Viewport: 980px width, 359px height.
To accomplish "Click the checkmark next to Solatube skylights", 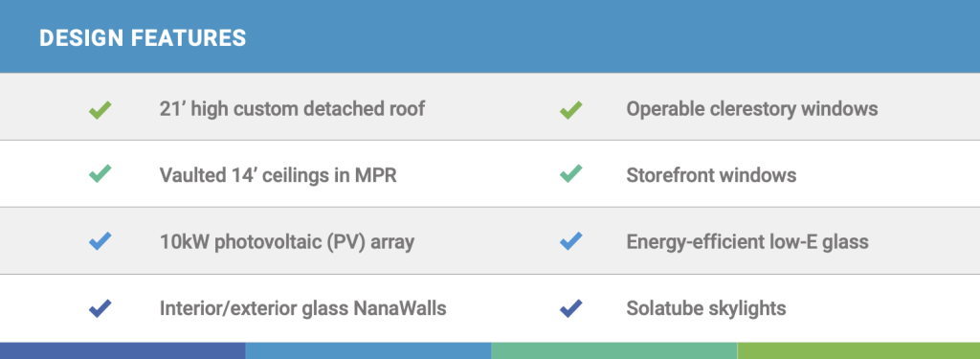I will click(570, 308).
